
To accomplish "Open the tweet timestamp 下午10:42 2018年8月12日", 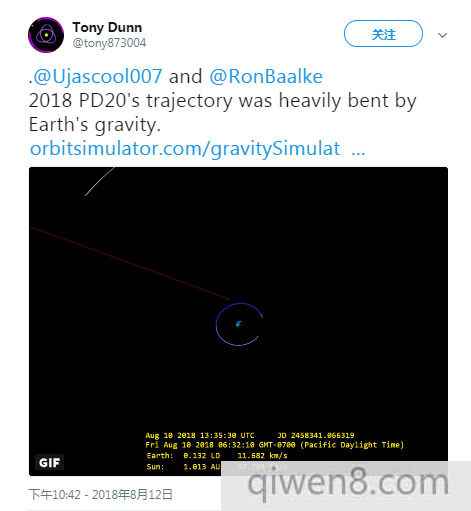I will (100, 494).
